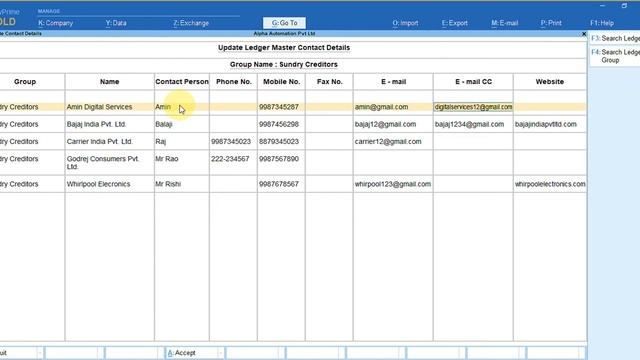
Task: Select the name Amin Digital Services
Action: [x=99, y=107]
